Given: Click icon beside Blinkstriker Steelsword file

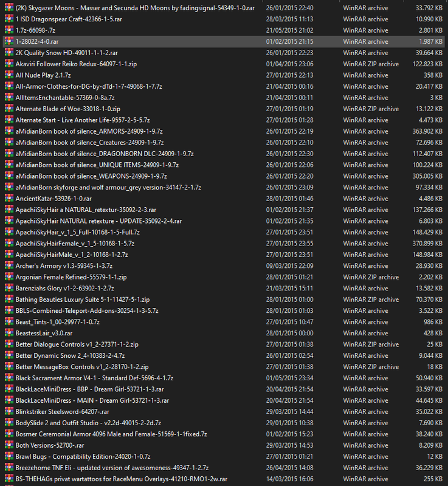Looking at the screenshot, I should click(9, 412).
